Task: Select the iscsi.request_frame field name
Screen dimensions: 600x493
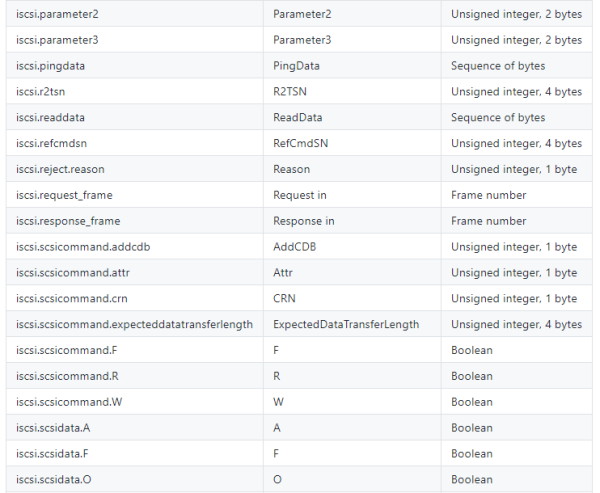Action: (x=64, y=195)
